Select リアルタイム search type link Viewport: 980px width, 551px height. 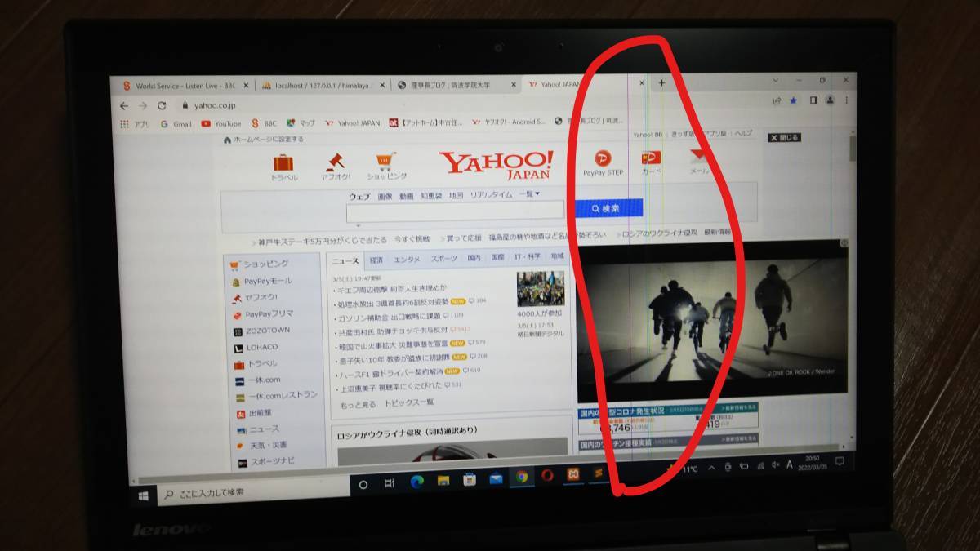pyautogui.click(x=491, y=195)
